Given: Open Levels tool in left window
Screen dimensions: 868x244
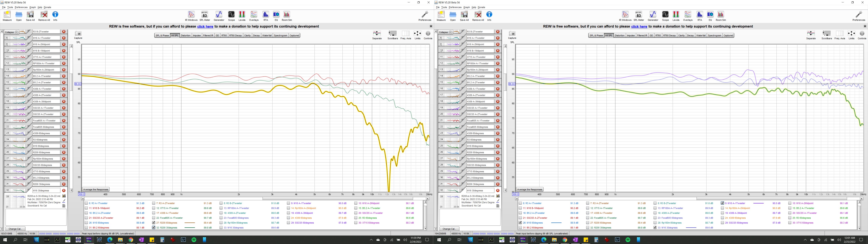Looking at the screenshot, I should coord(242,15).
